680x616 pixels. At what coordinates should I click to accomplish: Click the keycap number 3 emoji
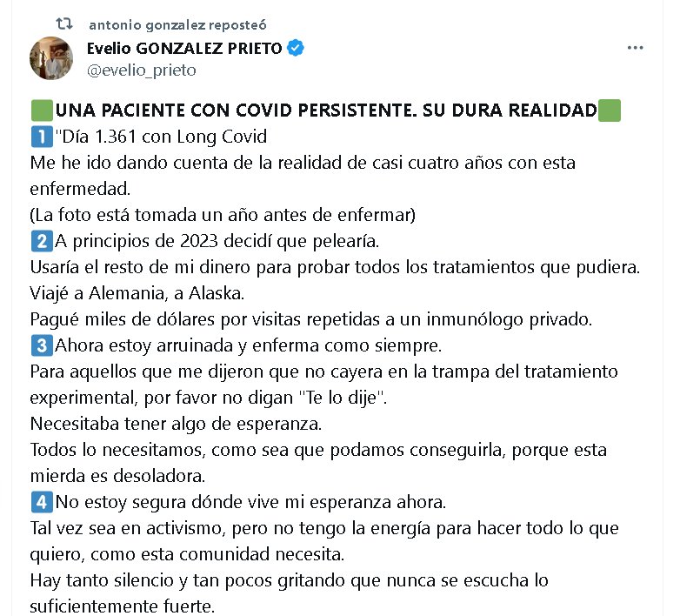41,345
